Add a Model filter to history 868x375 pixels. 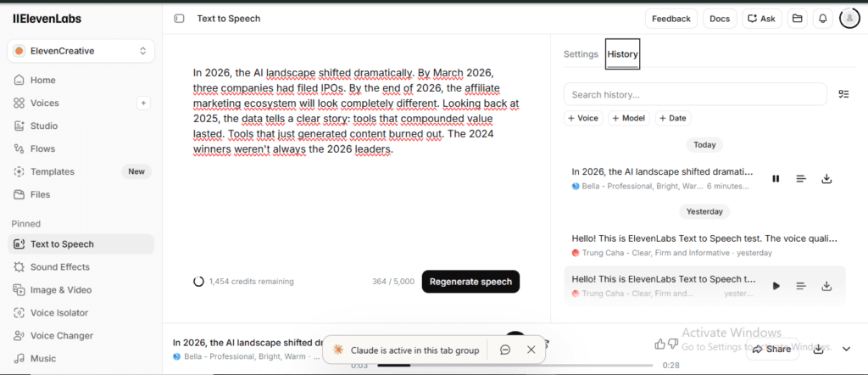(x=629, y=118)
